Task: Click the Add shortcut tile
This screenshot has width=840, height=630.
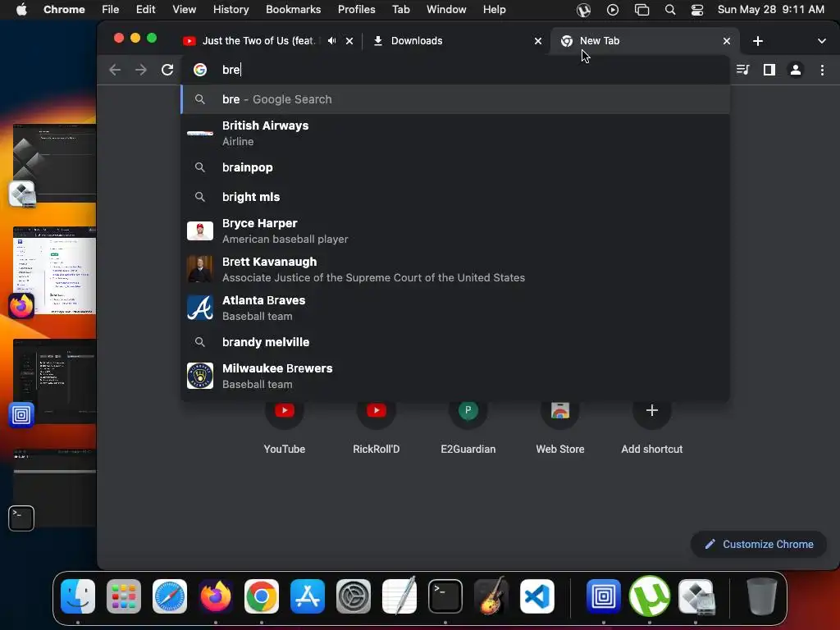Action: click(x=652, y=427)
